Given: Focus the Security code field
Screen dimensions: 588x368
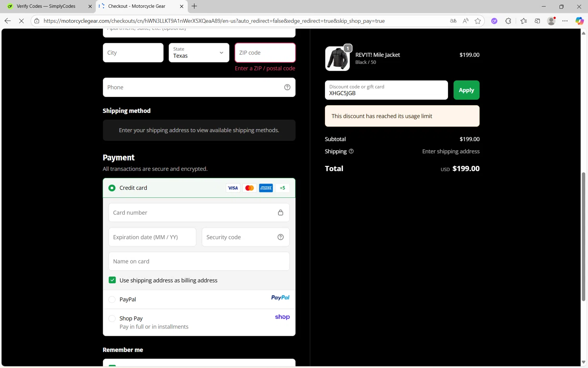Looking at the screenshot, I should click(x=246, y=237).
